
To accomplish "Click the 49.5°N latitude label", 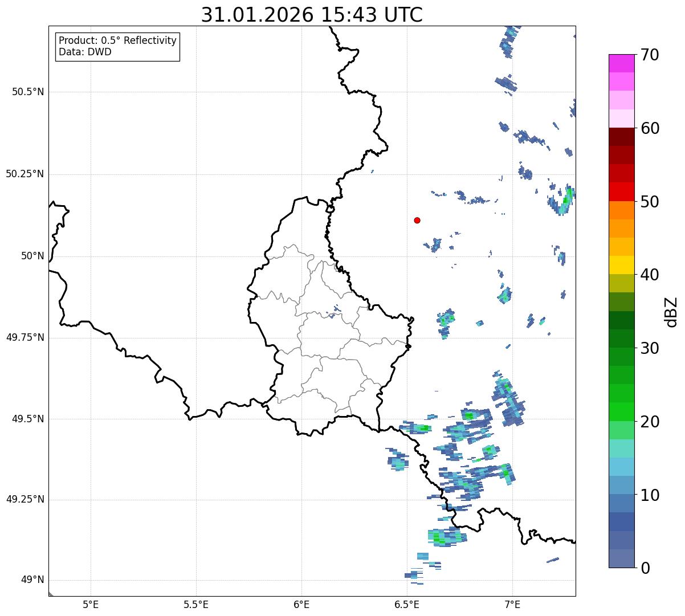I will click(x=28, y=419).
